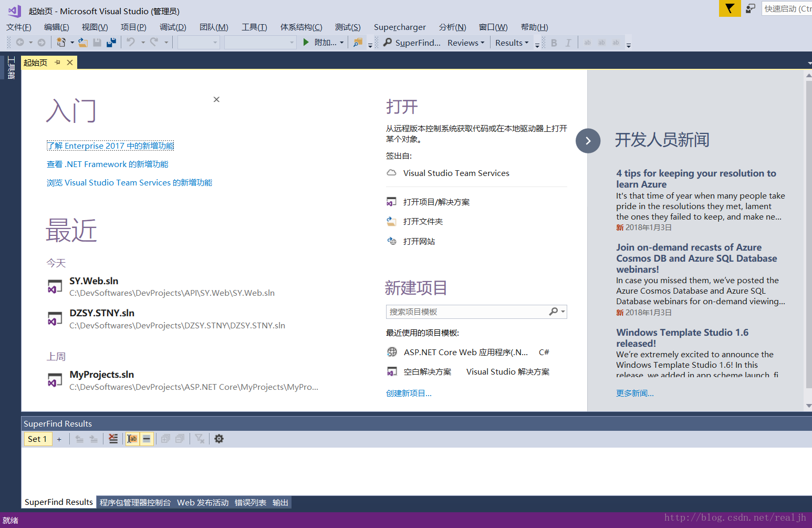
Task: Click the Redo toolbar icon
Action: pyautogui.click(x=154, y=43)
